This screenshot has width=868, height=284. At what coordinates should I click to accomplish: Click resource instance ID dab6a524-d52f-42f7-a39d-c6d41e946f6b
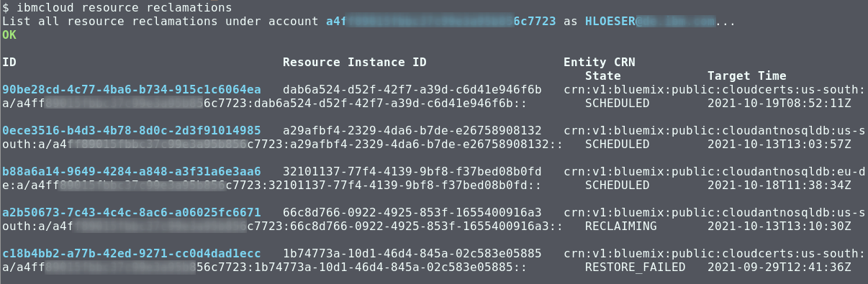click(412, 90)
